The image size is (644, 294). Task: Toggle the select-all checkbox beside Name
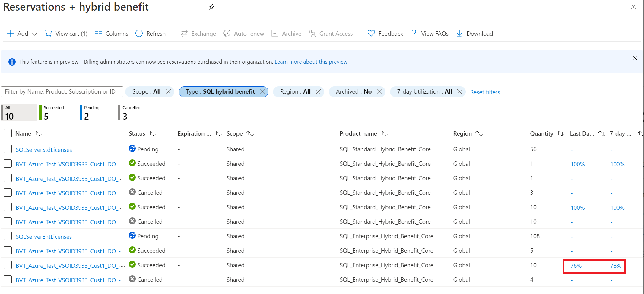point(8,133)
